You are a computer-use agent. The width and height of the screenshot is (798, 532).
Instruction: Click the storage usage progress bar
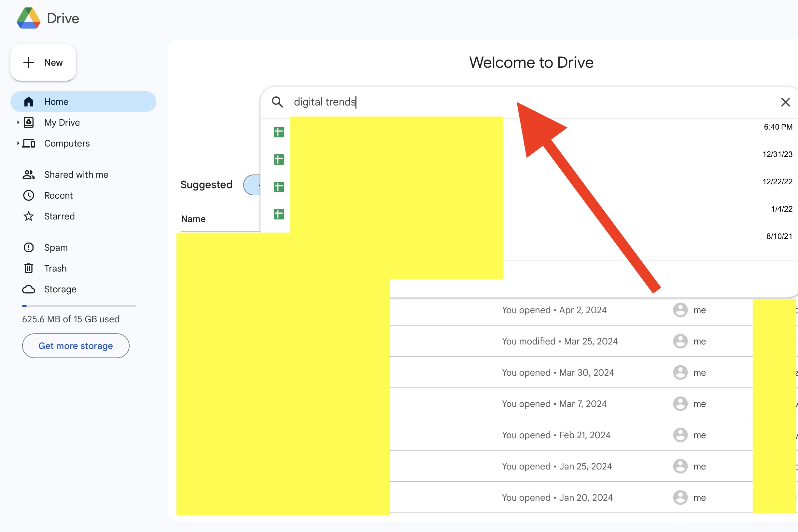tap(79, 306)
